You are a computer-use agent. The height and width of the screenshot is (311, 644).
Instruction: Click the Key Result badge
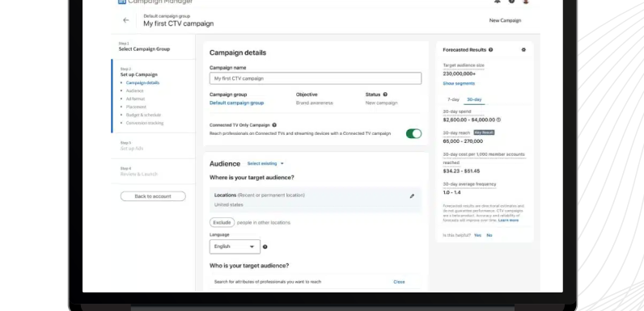[485, 132]
